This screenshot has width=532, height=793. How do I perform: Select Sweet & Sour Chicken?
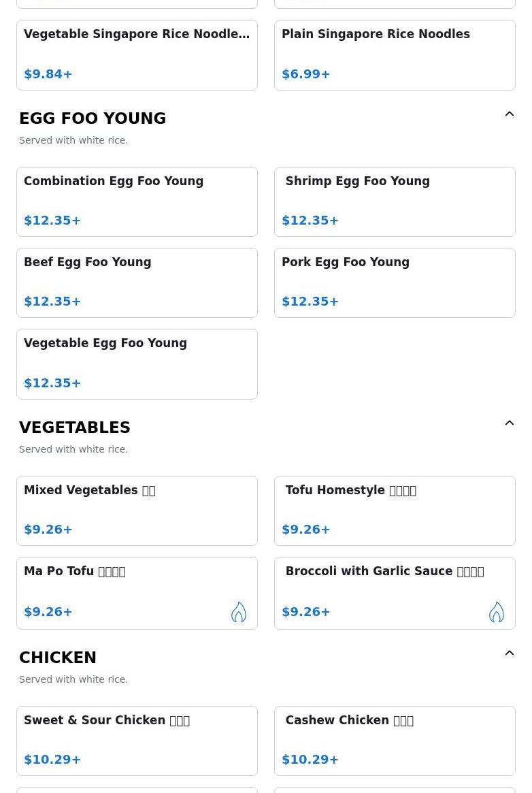point(137,741)
